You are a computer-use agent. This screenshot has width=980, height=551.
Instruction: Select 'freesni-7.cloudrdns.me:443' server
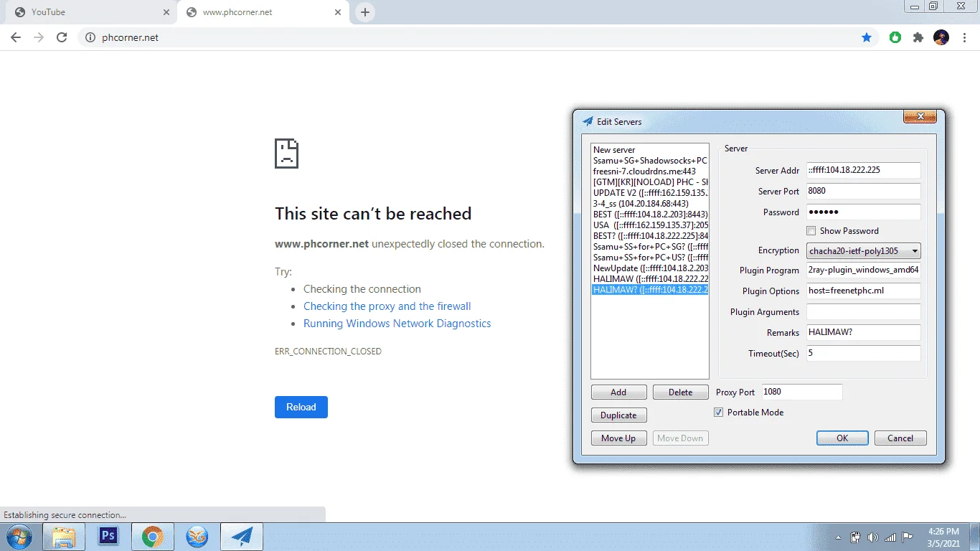click(650, 171)
